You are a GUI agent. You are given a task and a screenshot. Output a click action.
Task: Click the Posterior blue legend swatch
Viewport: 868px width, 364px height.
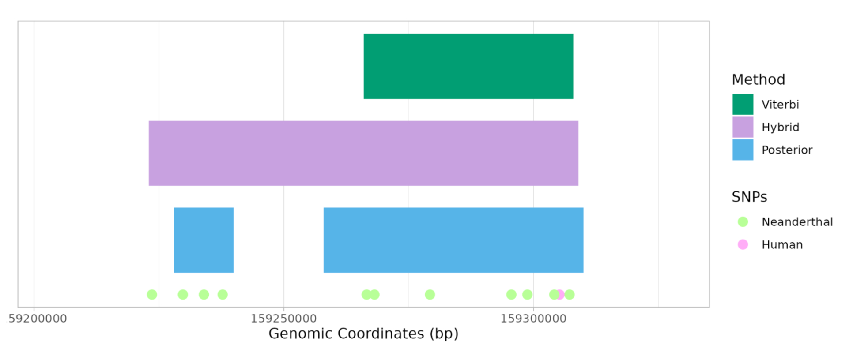coord(743,150)
